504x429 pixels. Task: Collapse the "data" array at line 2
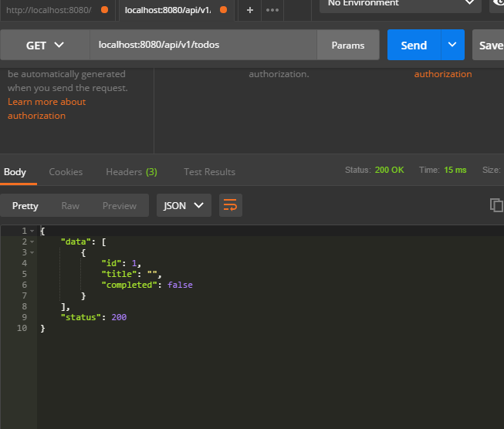(32, 242)
